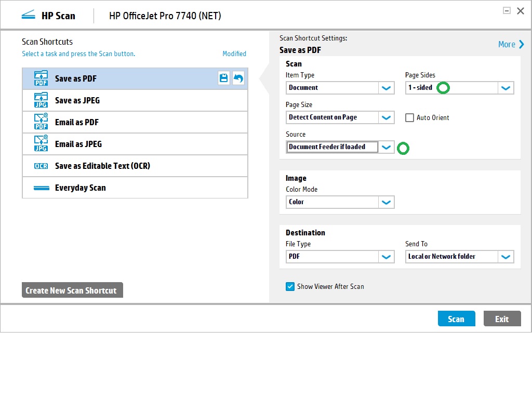This screenshot has width=532, height=398.
Task: Click the Exit button
Action: point(502,319)
